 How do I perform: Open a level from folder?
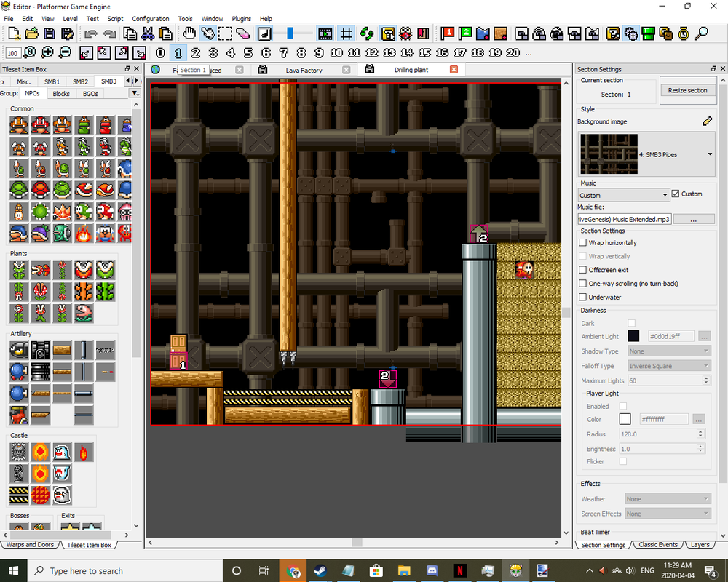click(31, 33)
